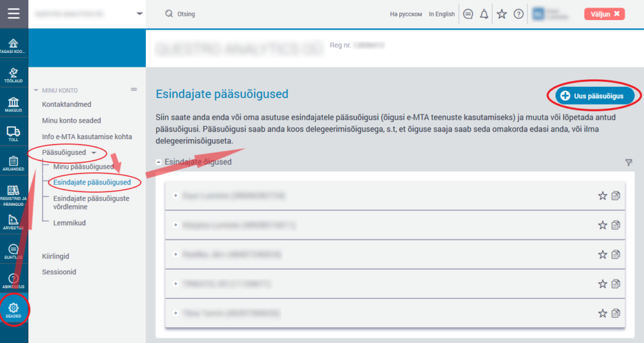644x343 pixels.
Task: Expand the fifth representative row
Action: pyautogui.click(x=175, y=313)
